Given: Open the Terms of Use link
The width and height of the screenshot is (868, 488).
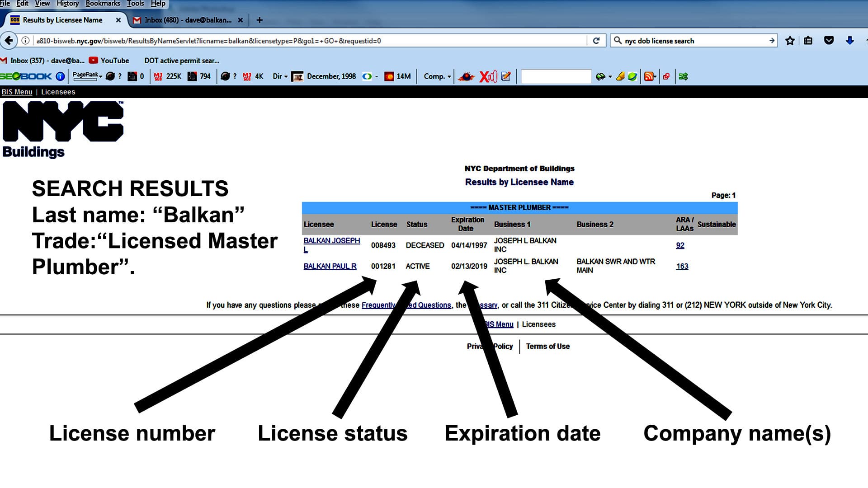Looking at the screenshot, I should (x=548, y=346).
